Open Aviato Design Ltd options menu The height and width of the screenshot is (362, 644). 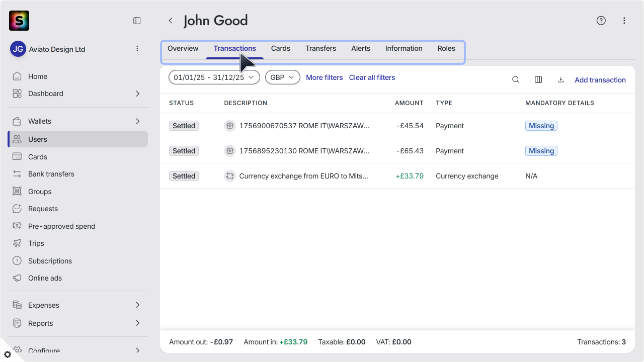pyautogui.click(x=137, y=49)
